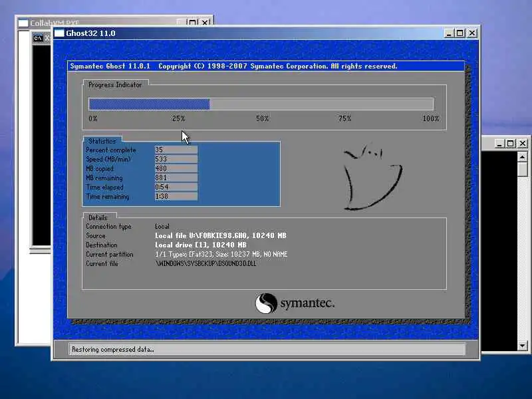Click the filled portion of the progress bar
Image resolution: width=532 pixels, height=399 pixels.
[x=149, y=104]
